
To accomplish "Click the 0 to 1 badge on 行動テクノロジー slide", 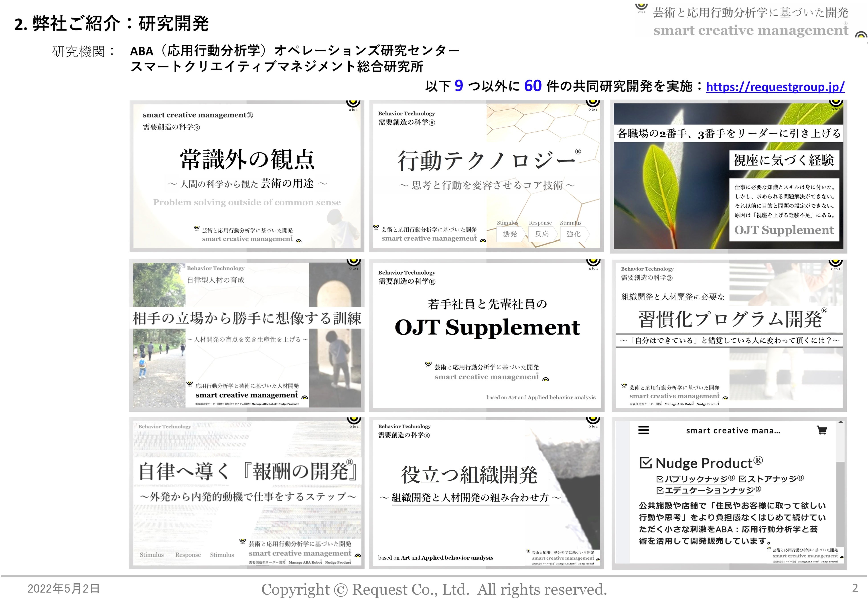I will click(593, 104).
